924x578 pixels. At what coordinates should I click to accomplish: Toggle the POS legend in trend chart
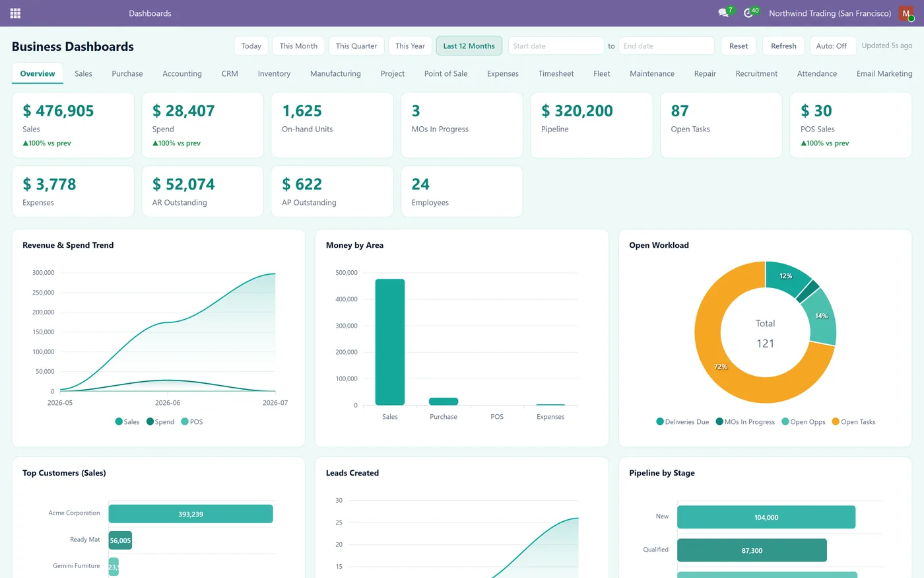pos(192,421)
